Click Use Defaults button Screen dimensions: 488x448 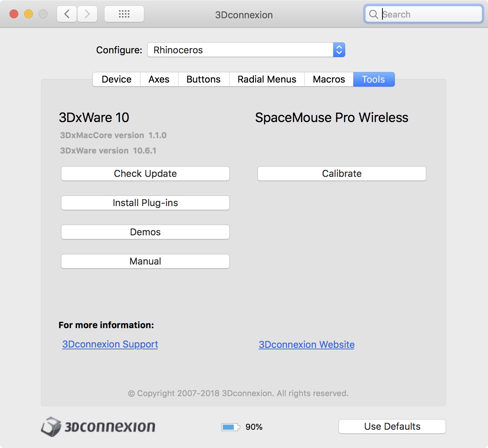point(392,426)
